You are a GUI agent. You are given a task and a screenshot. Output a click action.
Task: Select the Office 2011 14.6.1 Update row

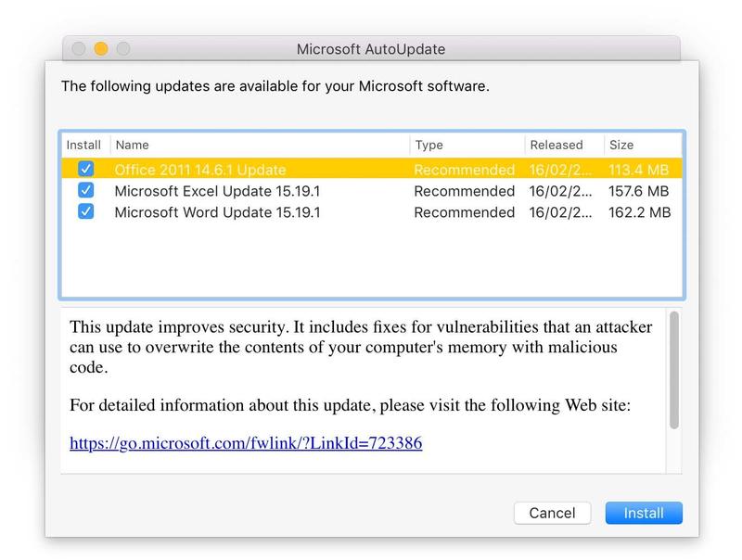(372, 169)
